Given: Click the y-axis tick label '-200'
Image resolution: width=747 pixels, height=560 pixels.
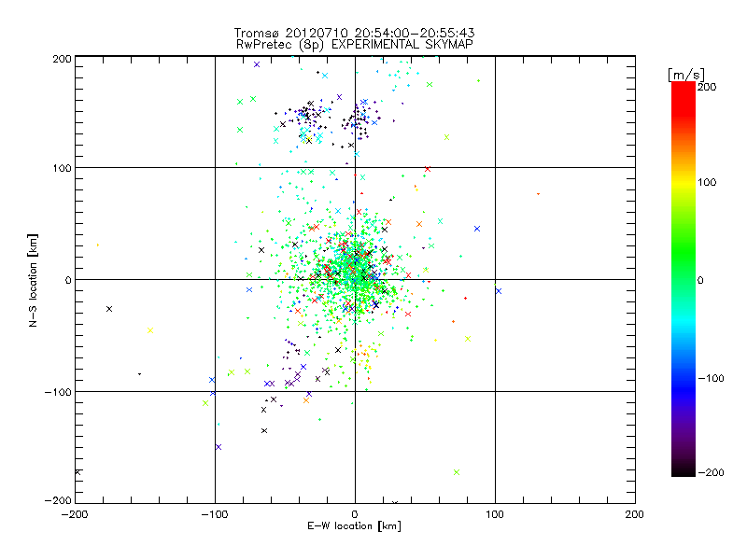Looking at the screenshot, I should point(58,500).
